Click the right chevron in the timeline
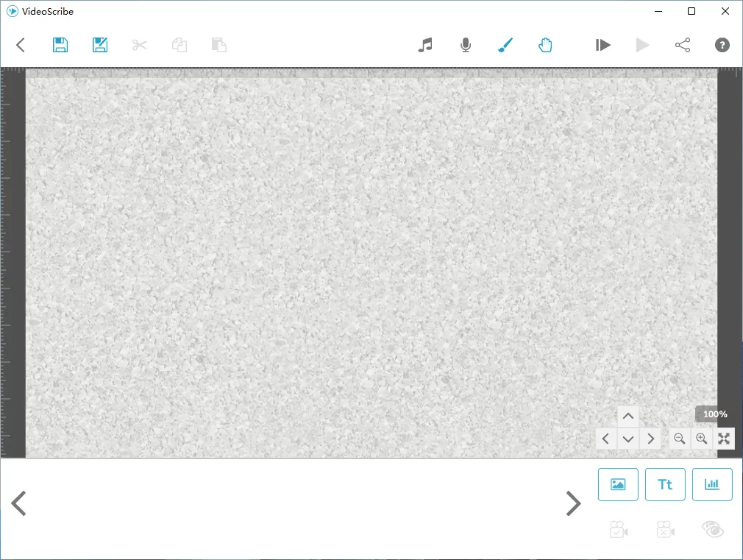 573,503
